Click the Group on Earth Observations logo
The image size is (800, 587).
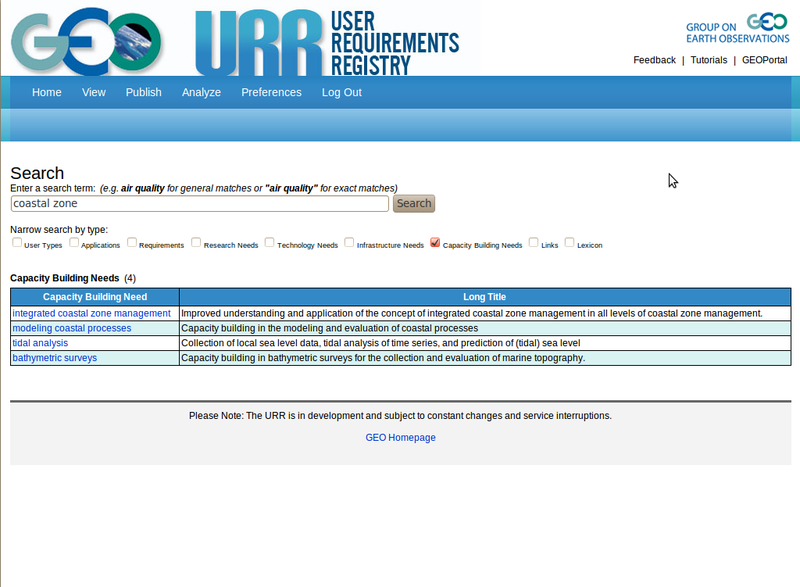737,27
